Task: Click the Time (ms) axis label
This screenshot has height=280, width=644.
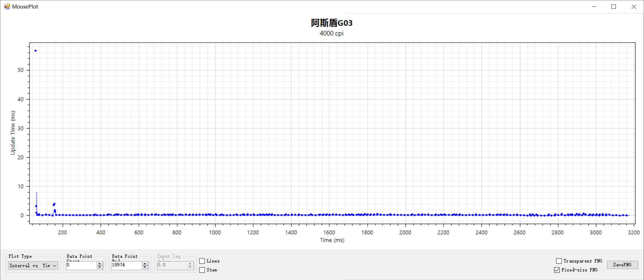Action: pos(332,240)
